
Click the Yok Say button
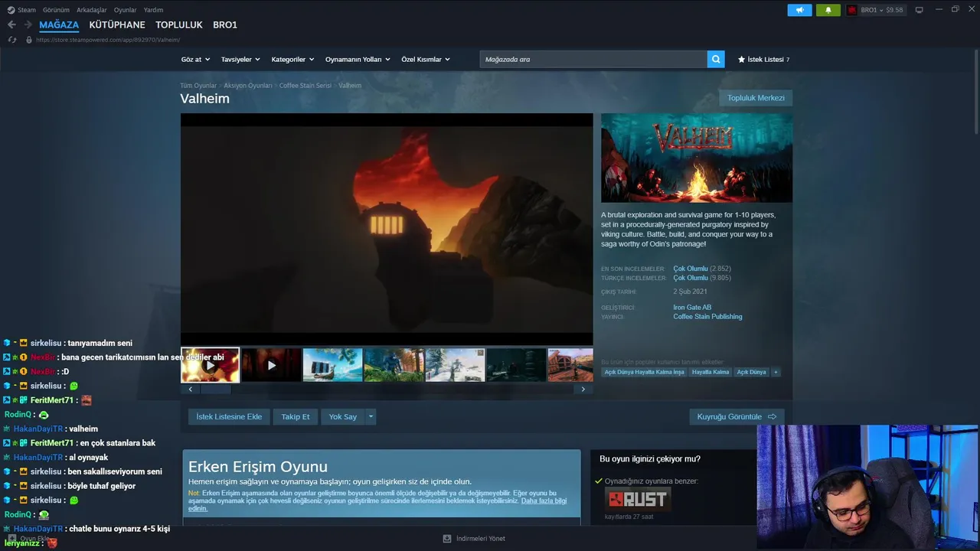tap(343, 416)
